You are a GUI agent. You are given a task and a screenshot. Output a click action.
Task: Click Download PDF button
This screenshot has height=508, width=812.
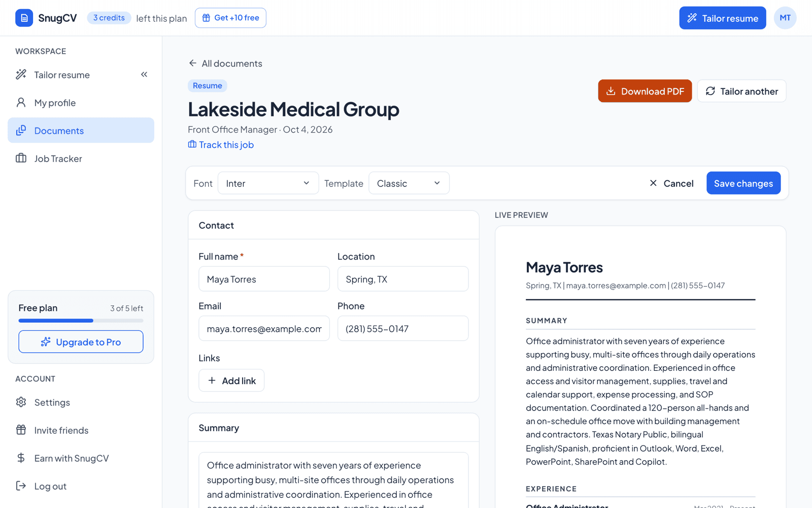(645, 91)
